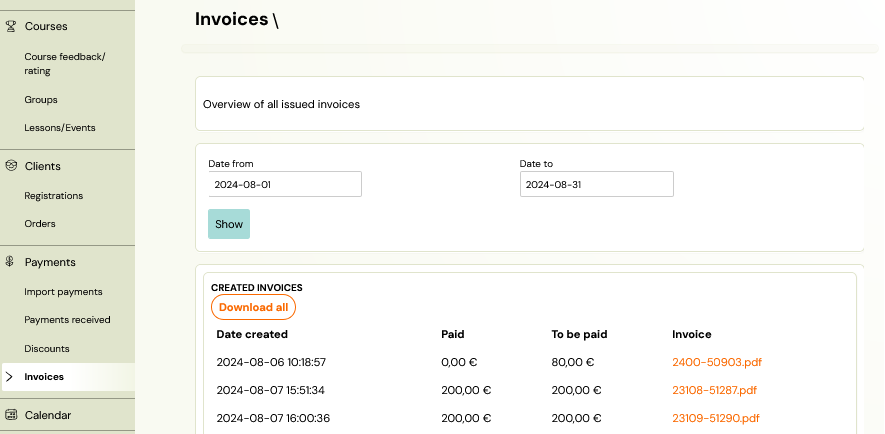The width and height of the screenshot is (885, 434).
Task: Open the Groups menu item
Action: click(41, 99)
